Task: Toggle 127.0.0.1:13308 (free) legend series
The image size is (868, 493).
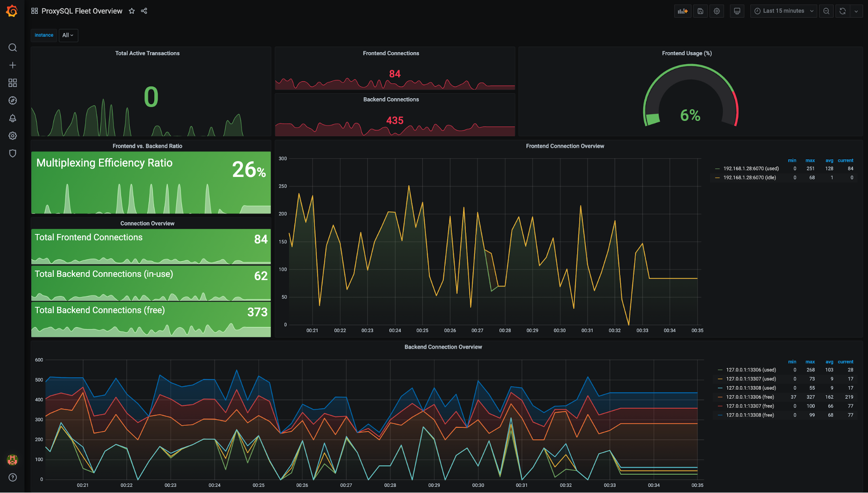Action: 750,416
